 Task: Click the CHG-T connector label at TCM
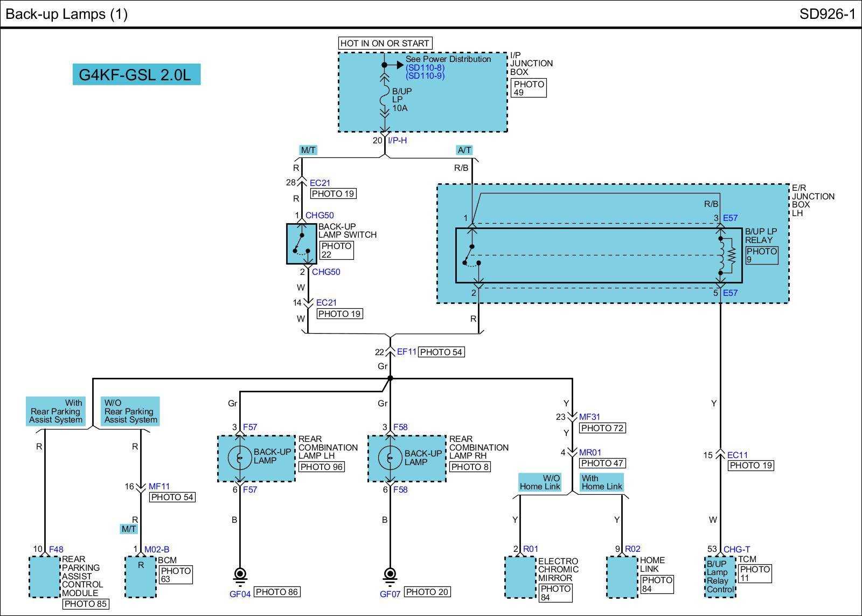tap(736, 549)
